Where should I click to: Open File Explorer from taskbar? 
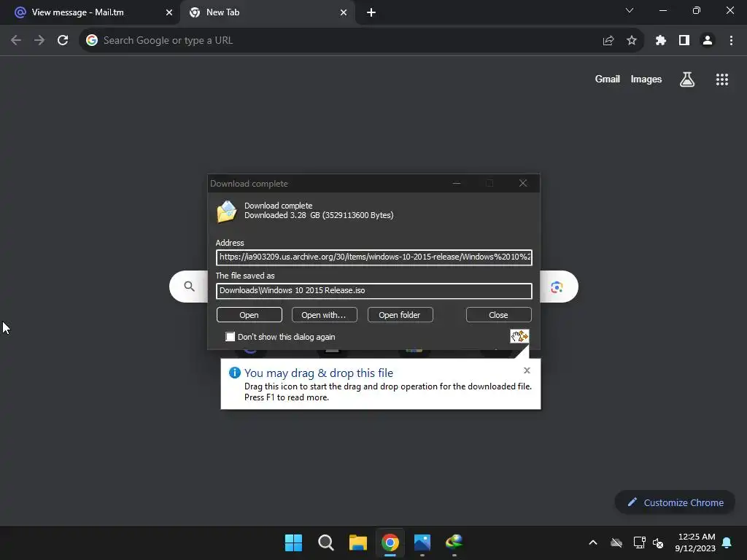[357, 542]
